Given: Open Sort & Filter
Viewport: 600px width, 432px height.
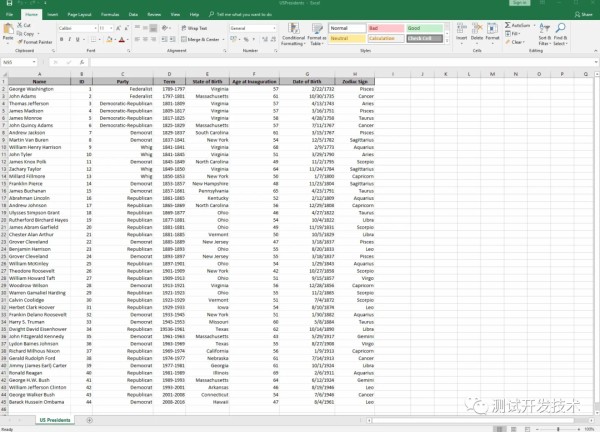Looking at the screenshot, I should pyautogui.click(x=544, y=34).
